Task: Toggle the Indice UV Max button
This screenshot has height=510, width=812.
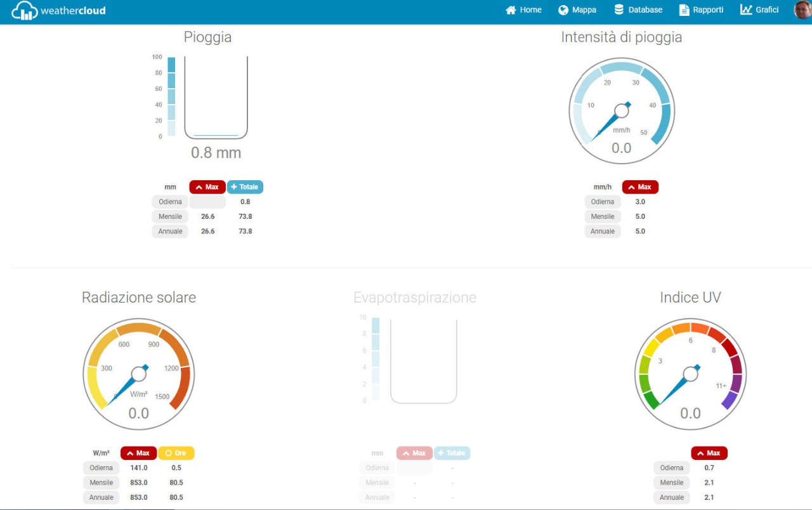Action: pos(709,453)
